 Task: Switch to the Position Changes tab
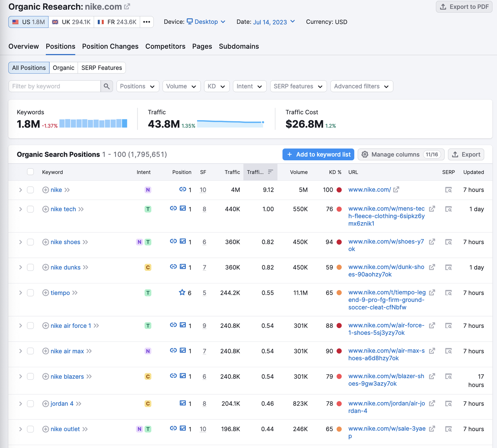[x=110, y=46]
